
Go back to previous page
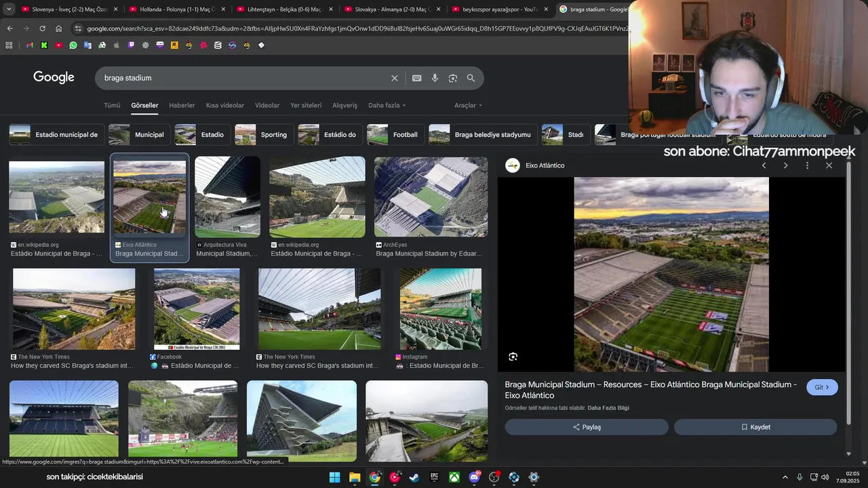[x=9, y=28]
